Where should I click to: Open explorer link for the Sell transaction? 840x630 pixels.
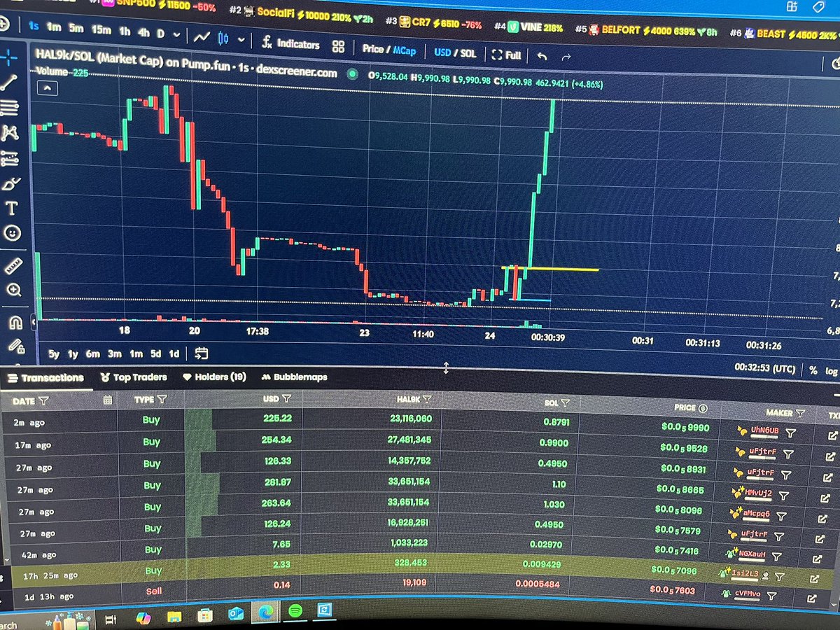(811, 598)
